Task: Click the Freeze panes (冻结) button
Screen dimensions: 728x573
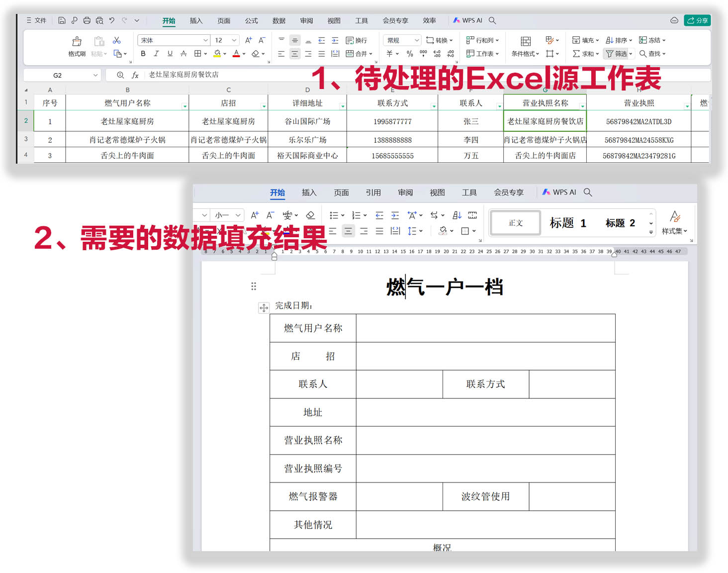Action: point(652,40)
